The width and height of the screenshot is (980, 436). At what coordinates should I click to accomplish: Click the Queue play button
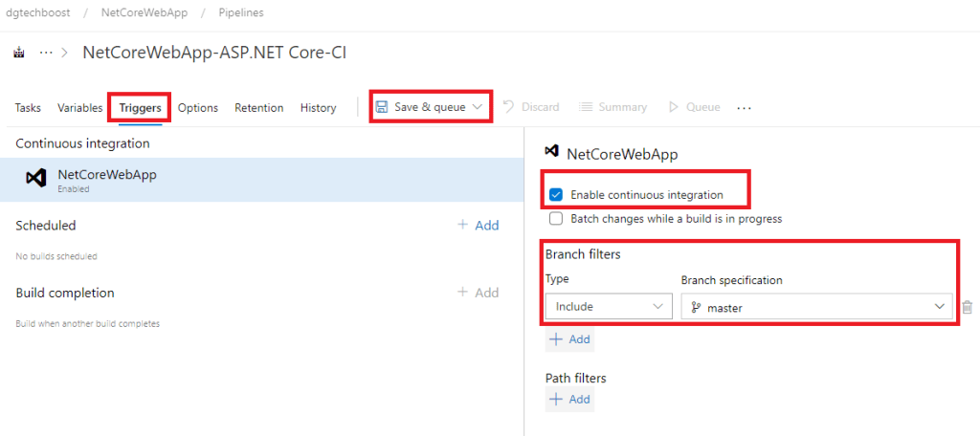pos(694,107)
